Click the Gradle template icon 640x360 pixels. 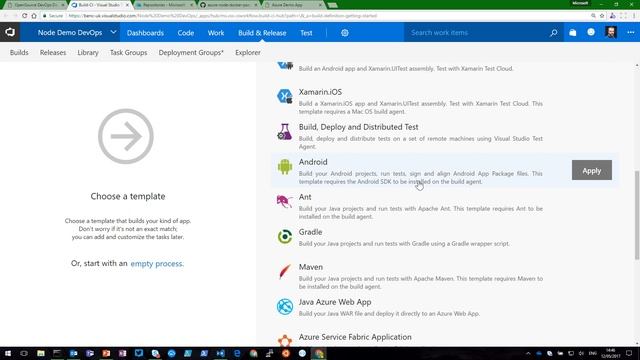(x=284, y=236)
